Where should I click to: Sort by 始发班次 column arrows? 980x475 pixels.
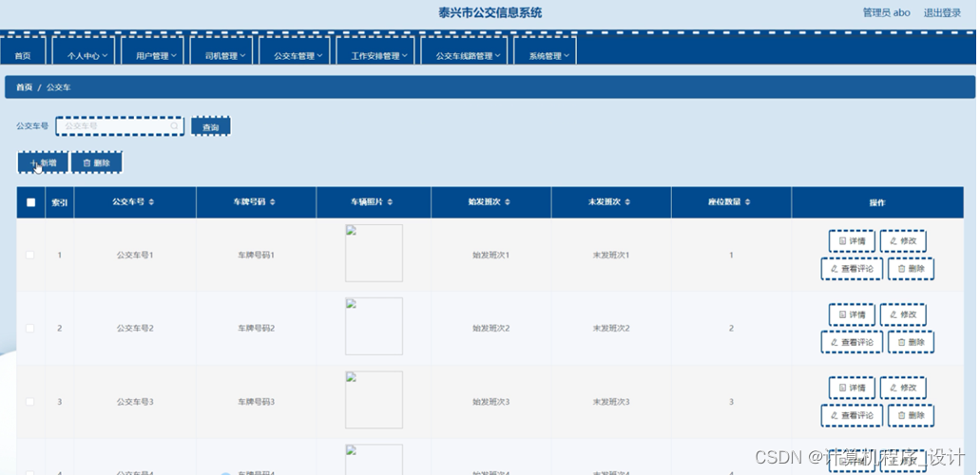(508, 202)
